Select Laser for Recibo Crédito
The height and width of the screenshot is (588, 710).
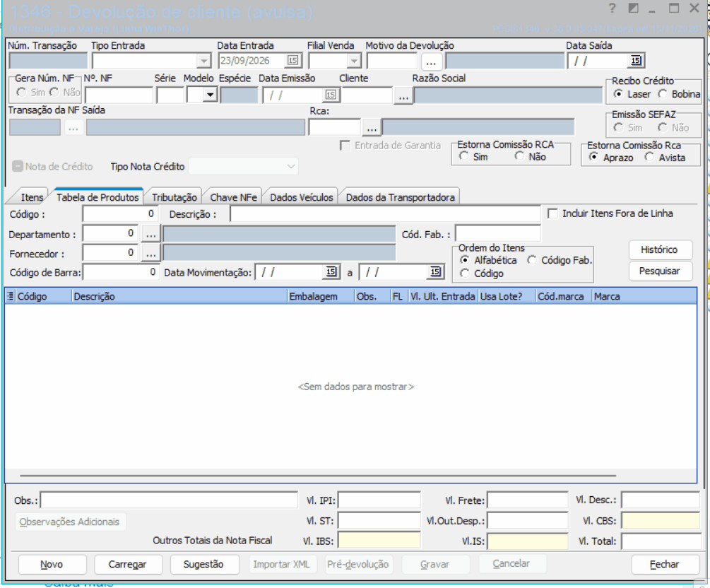(x=617, y=94)
